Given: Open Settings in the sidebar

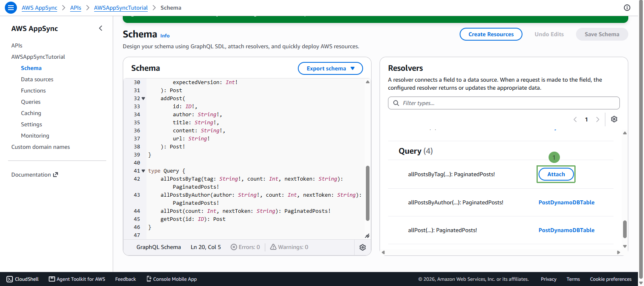Looking at the screenshot, I should click(x=31, y=124).
